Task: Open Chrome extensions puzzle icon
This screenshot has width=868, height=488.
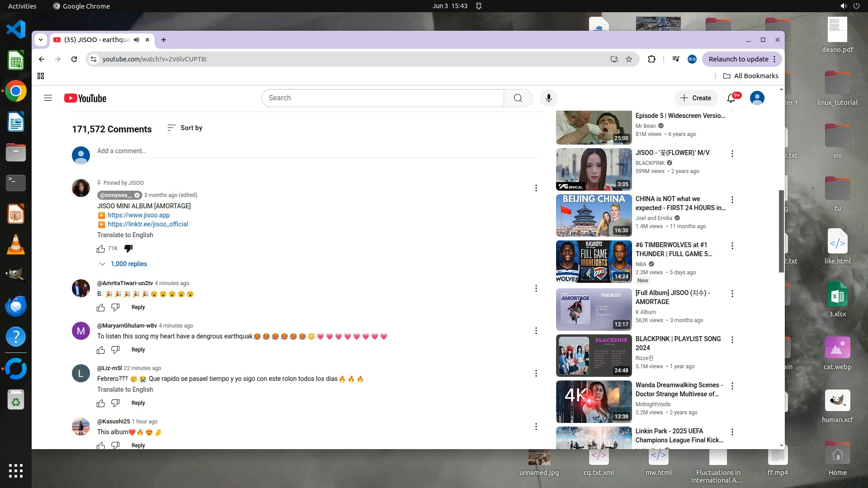Action: [651, 59]
